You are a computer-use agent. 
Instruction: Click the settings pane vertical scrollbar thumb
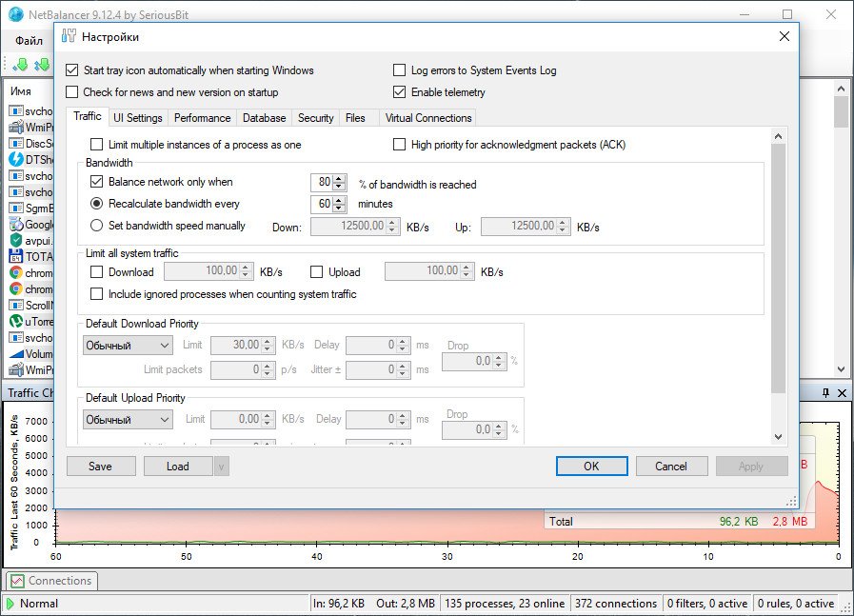pos(778,268)
